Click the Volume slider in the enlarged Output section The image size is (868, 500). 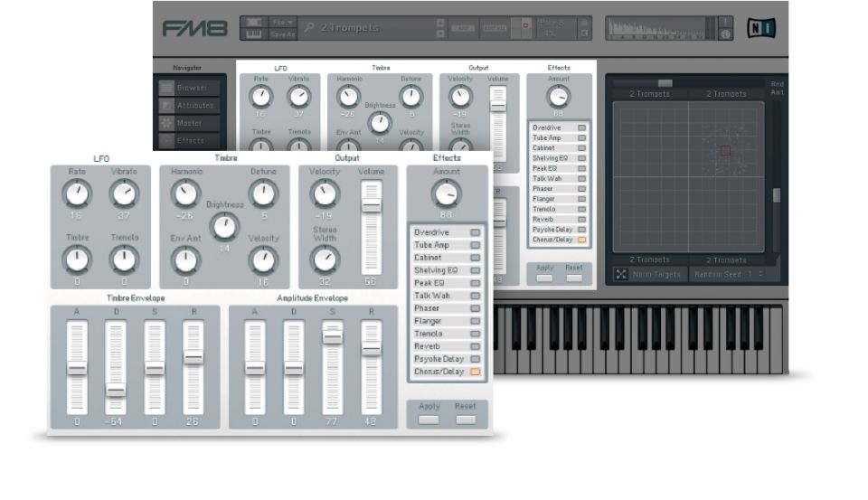(x=372, y=206)
